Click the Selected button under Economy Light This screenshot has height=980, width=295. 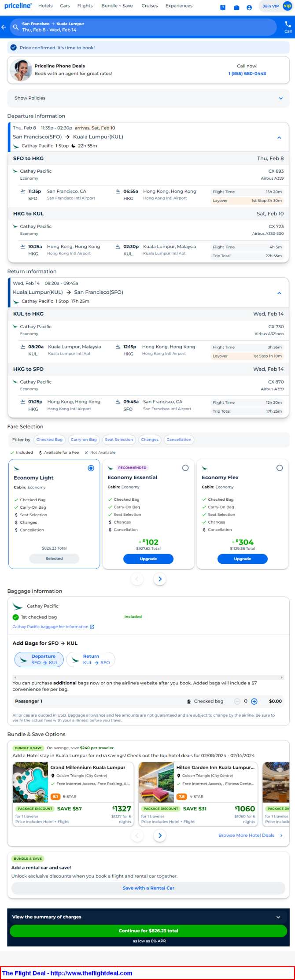[x=54, y=558]
